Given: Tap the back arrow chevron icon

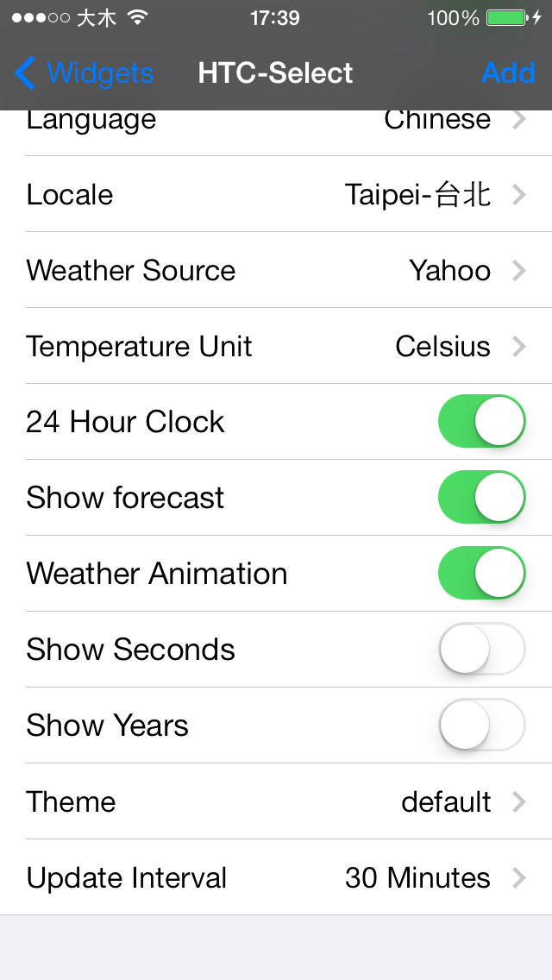Looking at the screenshot, I should pyautogui.click(x=26, y=73).
